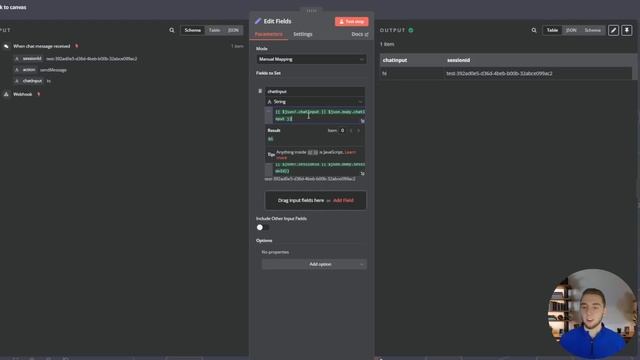640x360 pixels.
Task: Click the Edit Fields pencil node icon
Action: coord(258,21)
